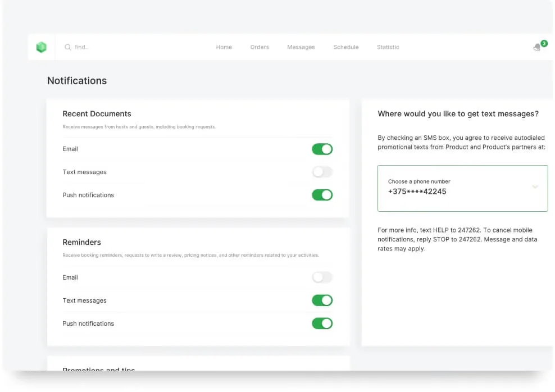Expand the phone number dropdown chevron

pos(535,186)
